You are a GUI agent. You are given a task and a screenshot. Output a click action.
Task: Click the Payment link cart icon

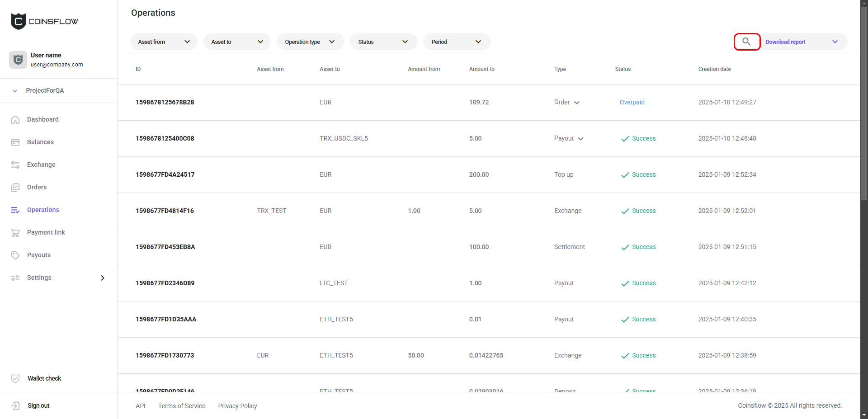point(15,233)
